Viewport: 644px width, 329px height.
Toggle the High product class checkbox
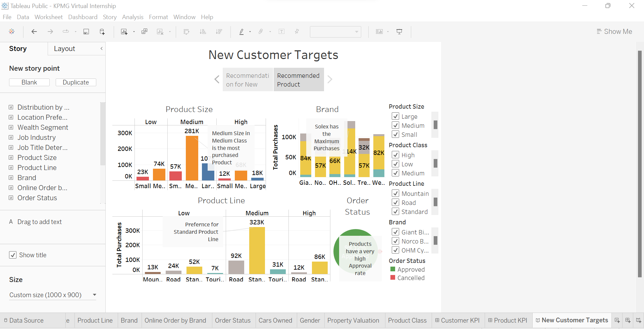(x=395, y=155)
